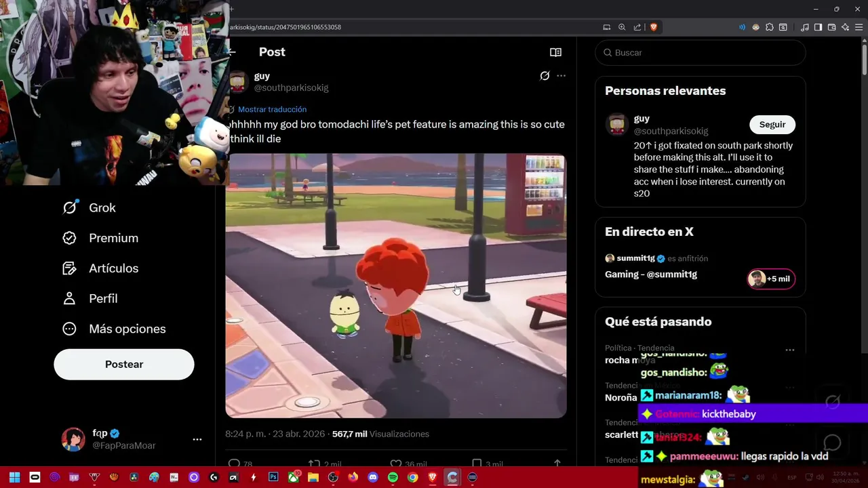The image size is (868, 488).
Task: Open File Explorer from the taskbar
Action: point(313,477)
